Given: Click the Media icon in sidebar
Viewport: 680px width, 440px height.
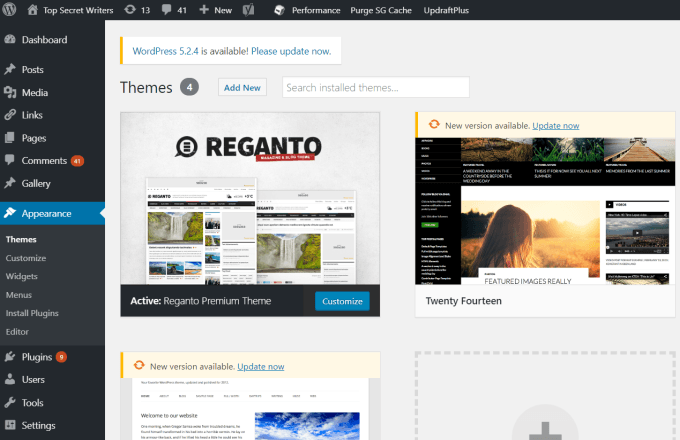Looking at the screenshot, I should pyautogui.click(x=10, y=92).
